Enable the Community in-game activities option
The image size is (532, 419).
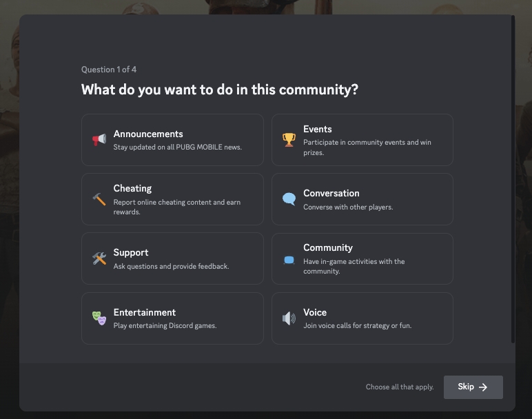[362, 258]
